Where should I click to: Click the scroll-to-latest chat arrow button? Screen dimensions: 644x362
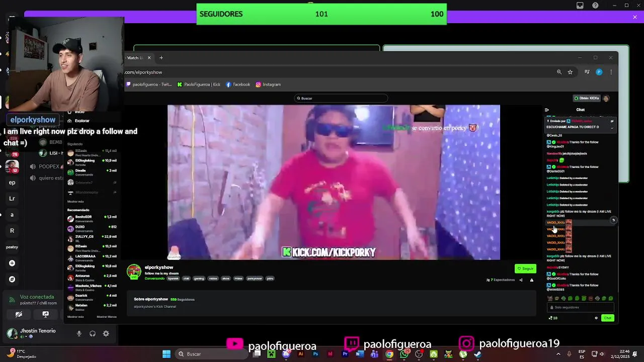[x=613, y=220]
